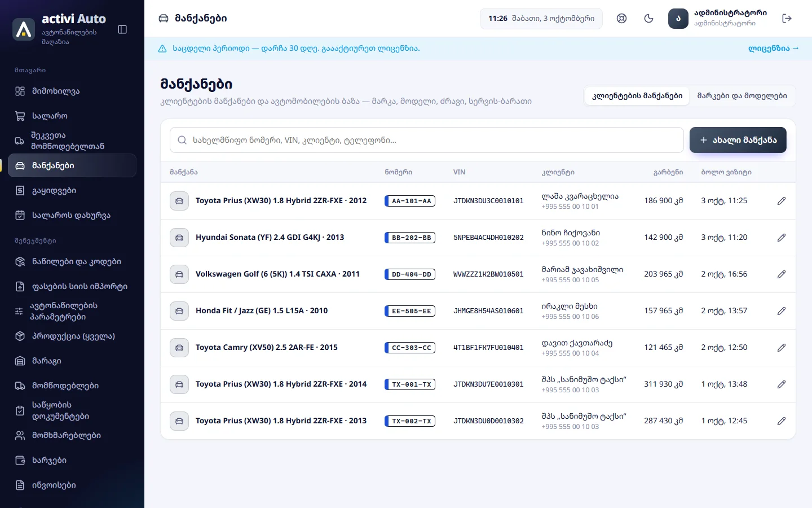This screenshot has width=812, height=508.
Task: Switch to კლიენტების მანქანები tab
Action: (637, 96)
